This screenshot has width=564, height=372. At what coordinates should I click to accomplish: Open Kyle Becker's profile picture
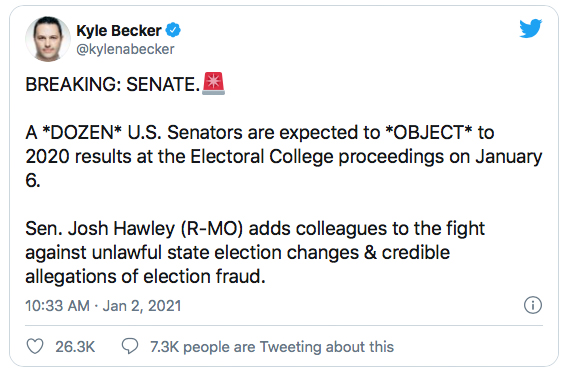[x=48, y=39]
